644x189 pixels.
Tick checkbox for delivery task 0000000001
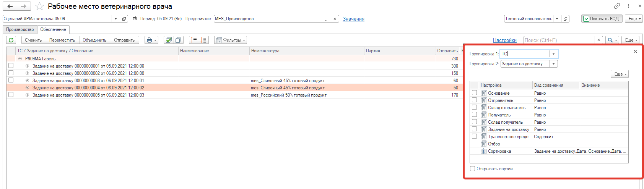pyautogui.click(x=11, y=66)
